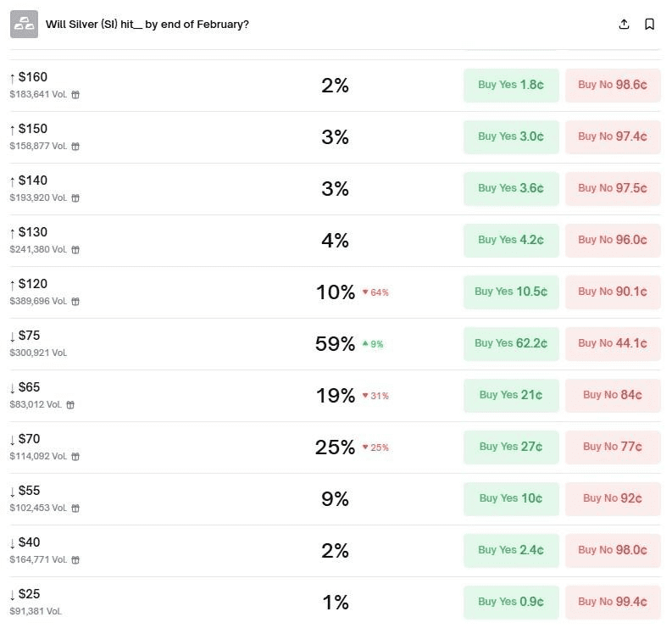Click the gift icon beside $120 volume
Image resolution: width=672 pixels, height=628 pixels.
75,302
